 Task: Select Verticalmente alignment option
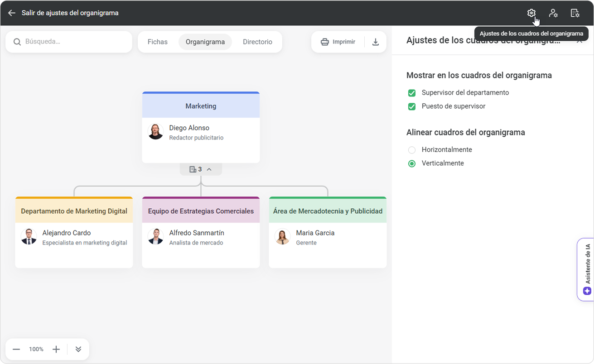pos(412,163)
